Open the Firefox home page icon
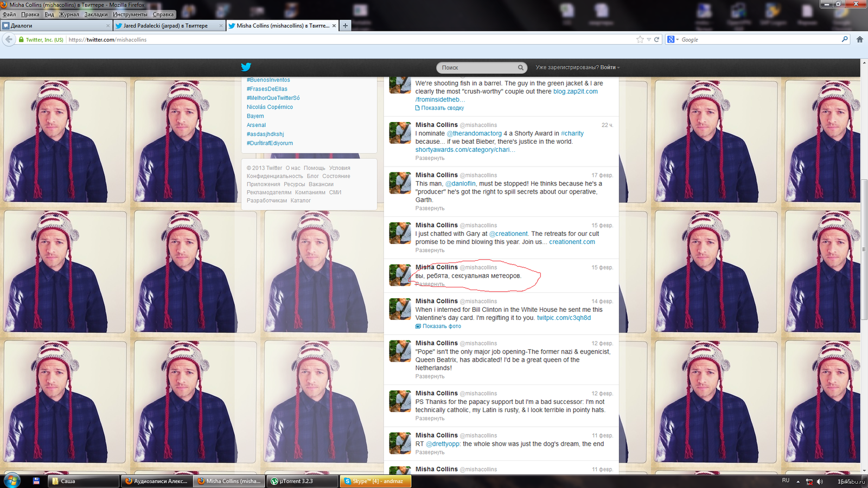 [859, 40]
